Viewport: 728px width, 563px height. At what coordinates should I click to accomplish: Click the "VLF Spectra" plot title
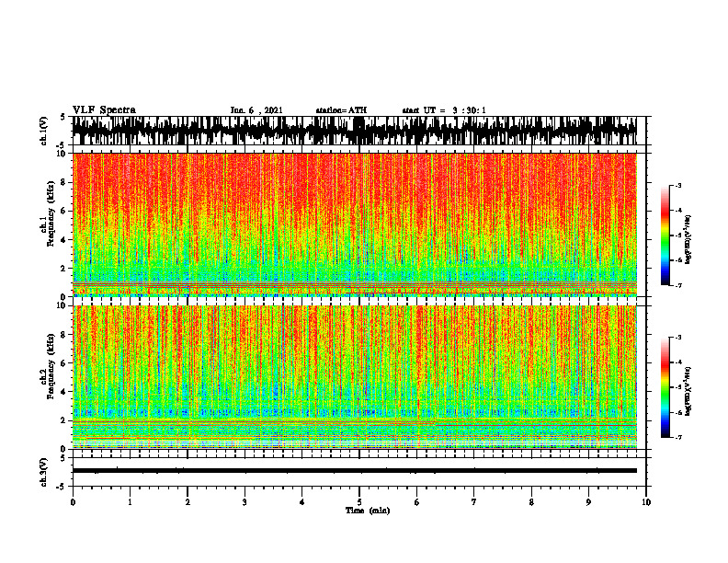click(104, 110)
